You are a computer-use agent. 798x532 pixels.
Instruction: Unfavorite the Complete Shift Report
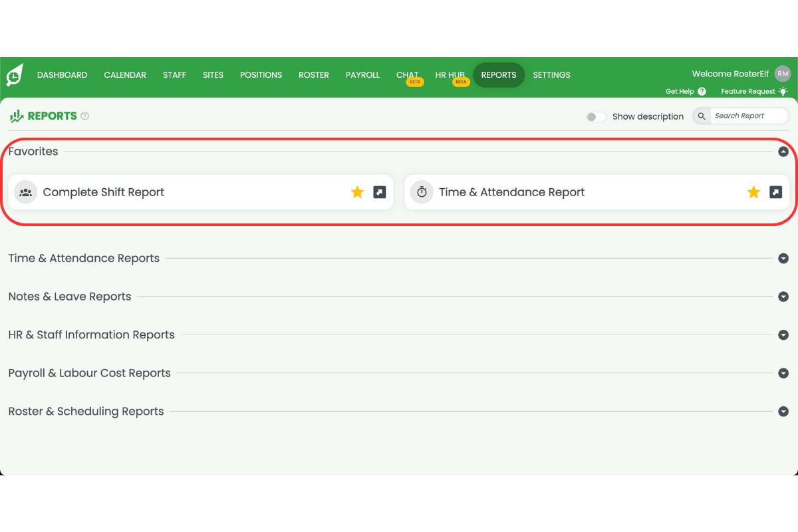pyautogui.click(x=357, y=192)
